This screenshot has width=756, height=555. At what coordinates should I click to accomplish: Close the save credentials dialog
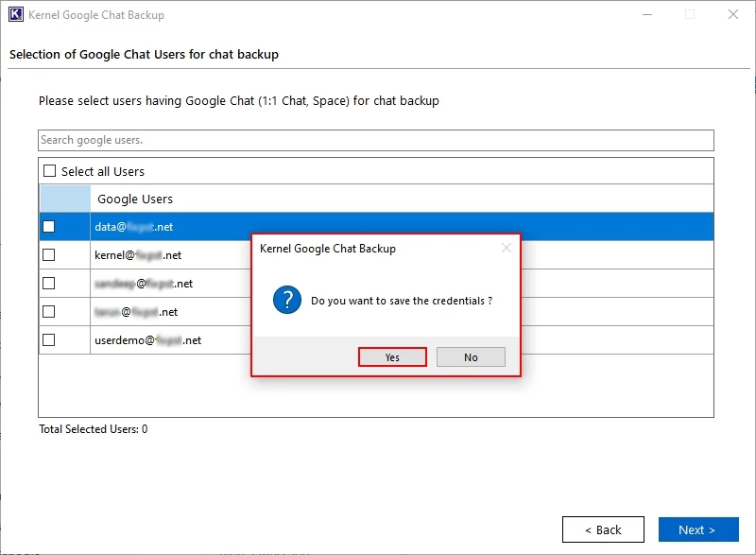pos(506,248)
